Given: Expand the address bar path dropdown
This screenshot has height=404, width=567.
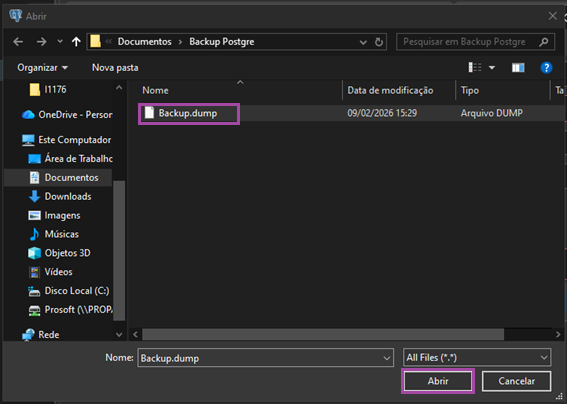Looking at the screenshot, I should 363,42.
